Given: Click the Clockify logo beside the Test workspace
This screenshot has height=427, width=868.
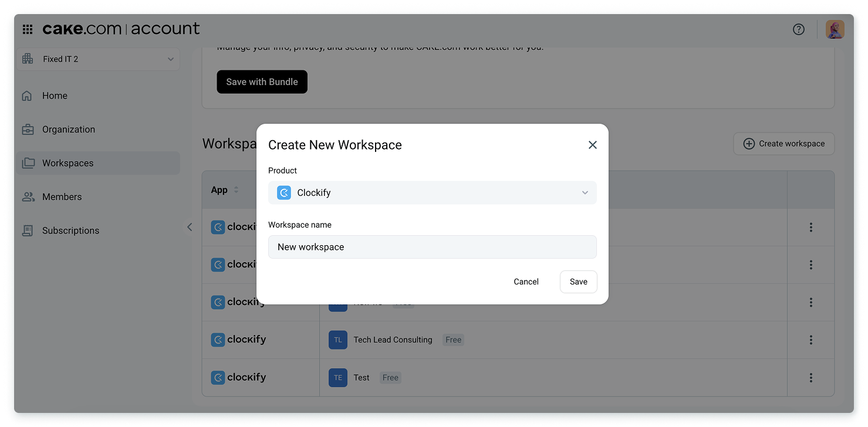Looking at the screenshot, I should click(218, 377).
